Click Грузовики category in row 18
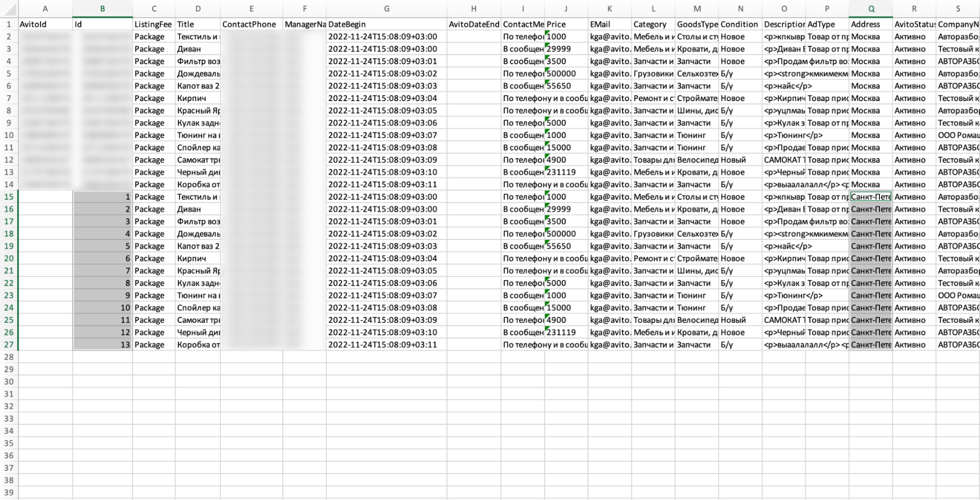This screenshot has height=500, width=980. [653, 234]
